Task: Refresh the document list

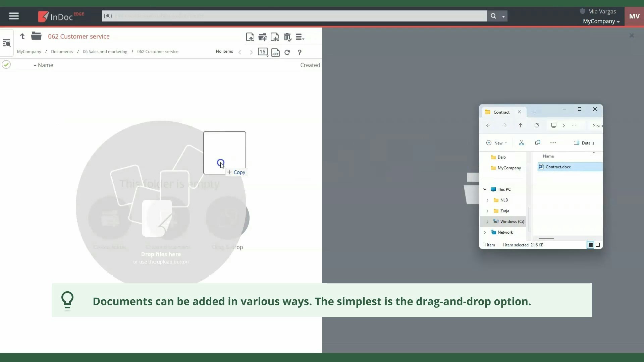Action: click(x=287, y=52)
